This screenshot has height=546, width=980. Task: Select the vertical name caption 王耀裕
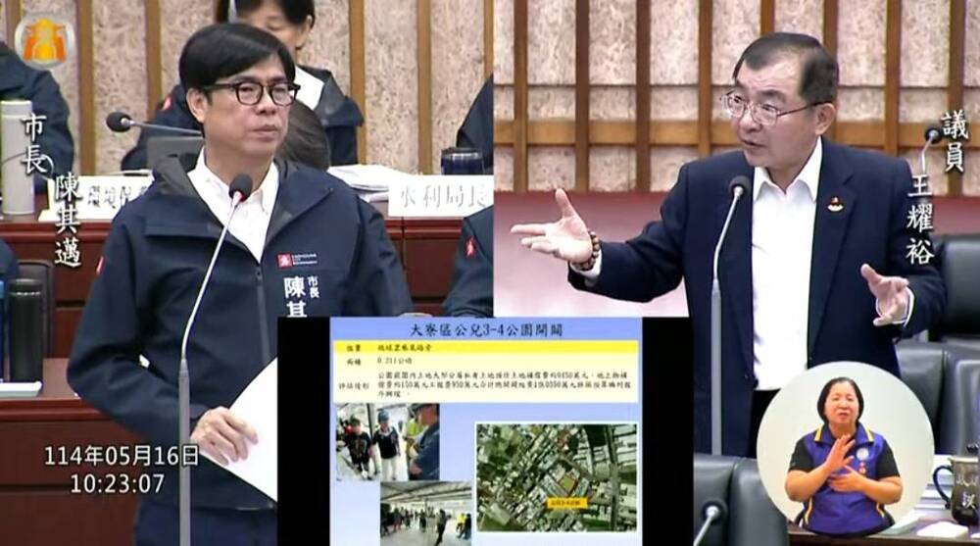pos(921,223)
